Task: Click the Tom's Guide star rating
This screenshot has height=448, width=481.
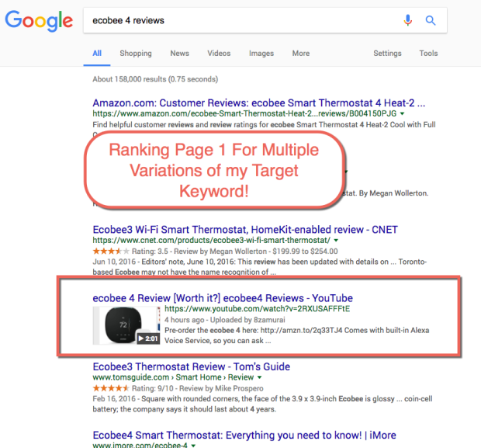Action: click(x=111, y=388)
